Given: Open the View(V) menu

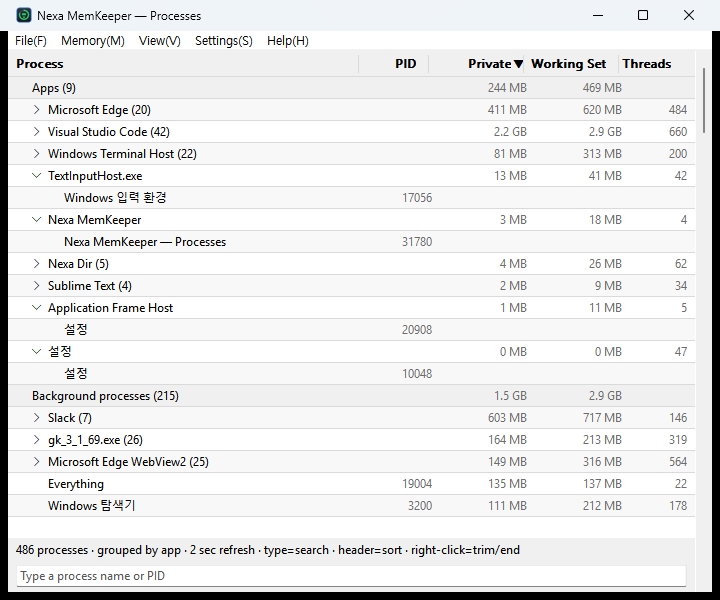Looking at the screenshot, I should point(160,41).
